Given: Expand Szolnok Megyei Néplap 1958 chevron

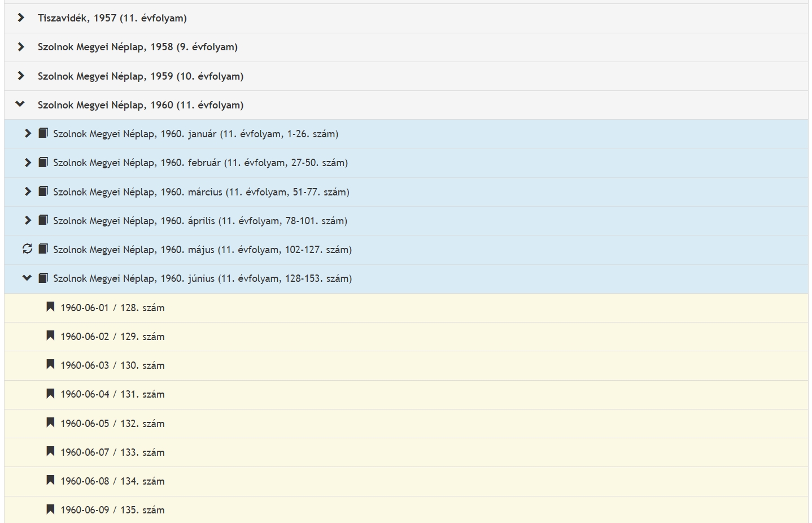Looking at the screenshot, I should tap(21, 47).
